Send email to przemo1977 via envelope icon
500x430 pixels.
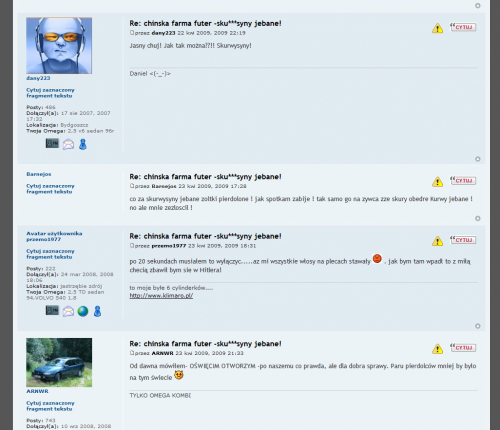68,311
